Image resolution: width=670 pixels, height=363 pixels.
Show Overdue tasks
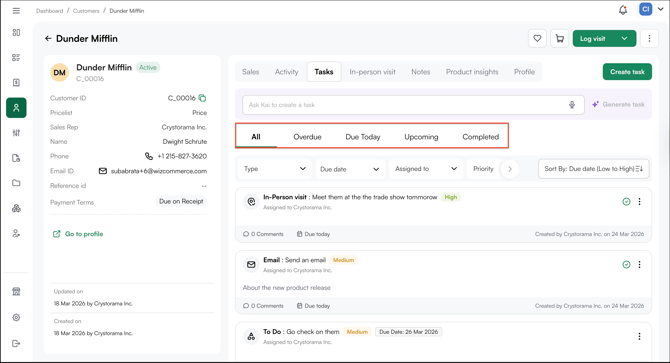(x=307, y=137)
